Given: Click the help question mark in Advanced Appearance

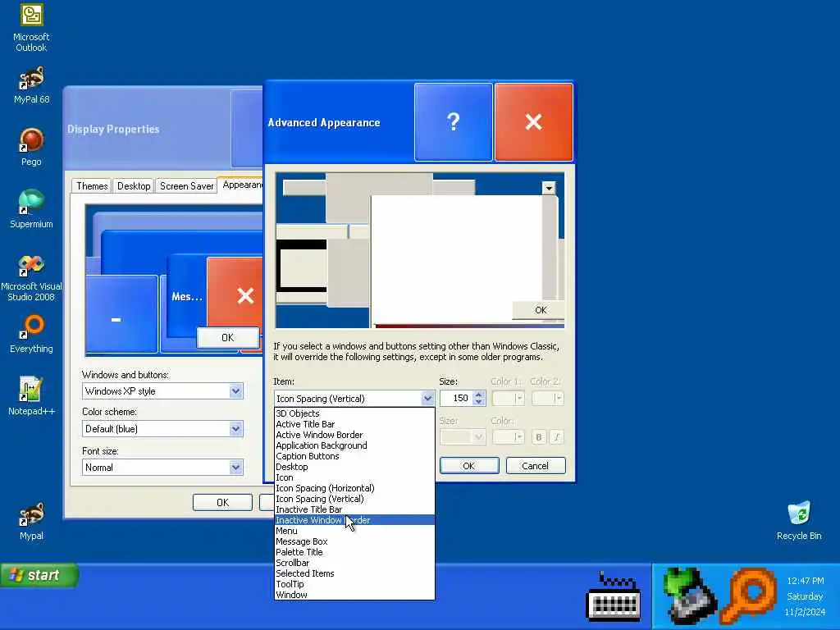Looking at the screenshot, I should (x=453, y=122).
